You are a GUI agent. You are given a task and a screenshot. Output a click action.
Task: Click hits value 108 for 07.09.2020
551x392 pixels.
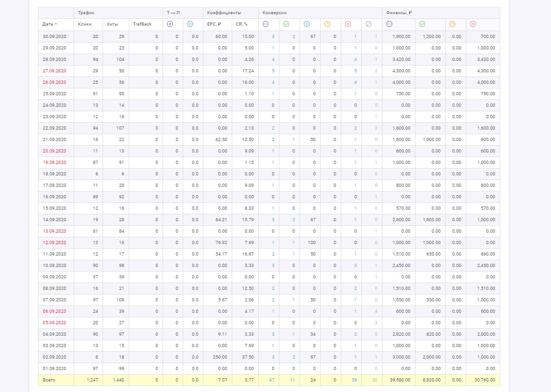pyautogui.click(x=120, y=299)
